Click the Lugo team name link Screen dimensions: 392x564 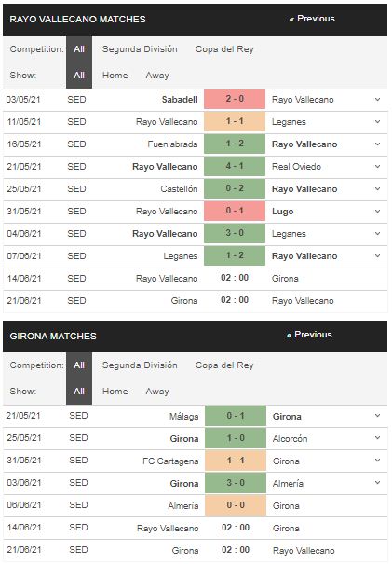283,212
